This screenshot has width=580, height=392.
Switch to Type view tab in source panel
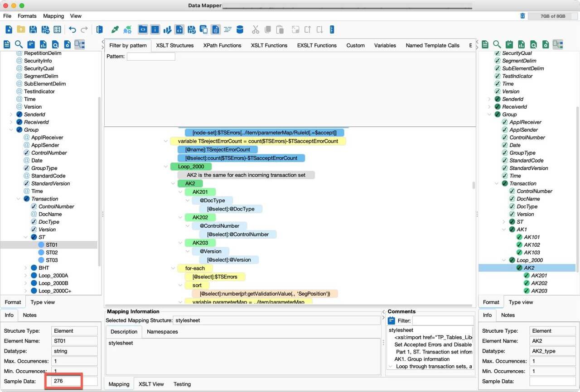[43, 302]
